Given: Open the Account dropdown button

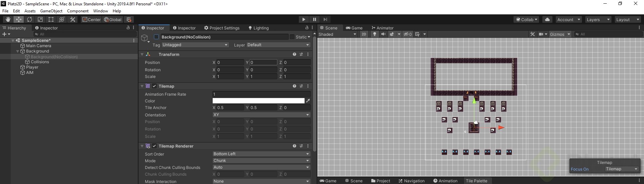Looking at the screenshot, I should pyautogui.click(x=569, y=19).
